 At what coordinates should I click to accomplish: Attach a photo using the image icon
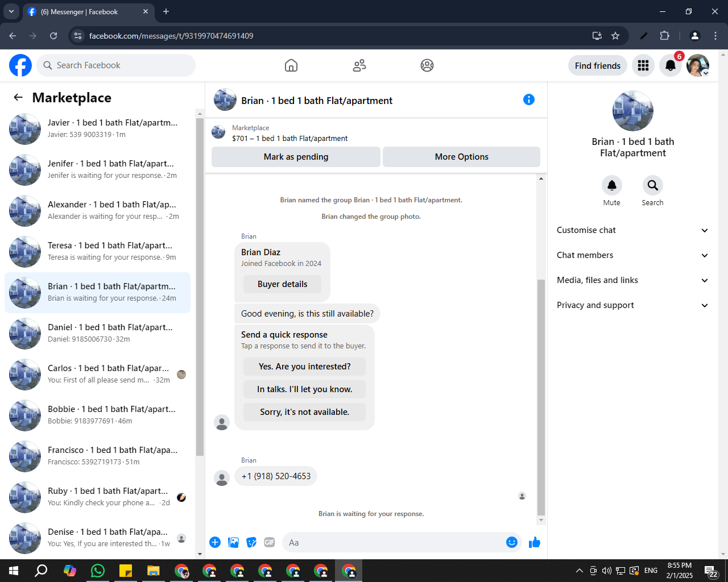[x=233, y=542]
